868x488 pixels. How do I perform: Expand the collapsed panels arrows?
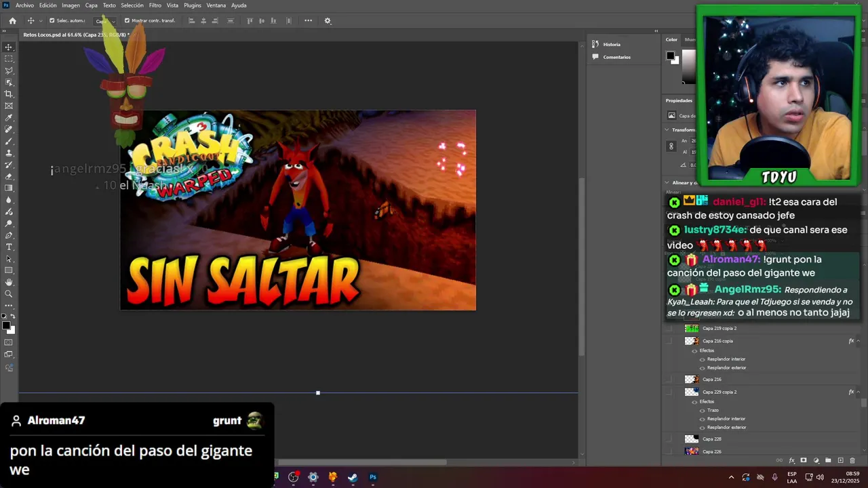coord(656,31)
